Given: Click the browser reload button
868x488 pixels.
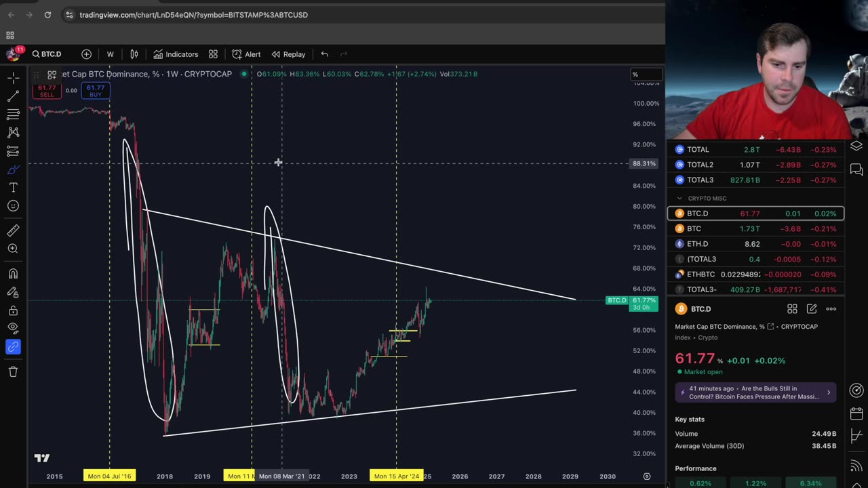Looking at the screenshot, I should [47, 15].
